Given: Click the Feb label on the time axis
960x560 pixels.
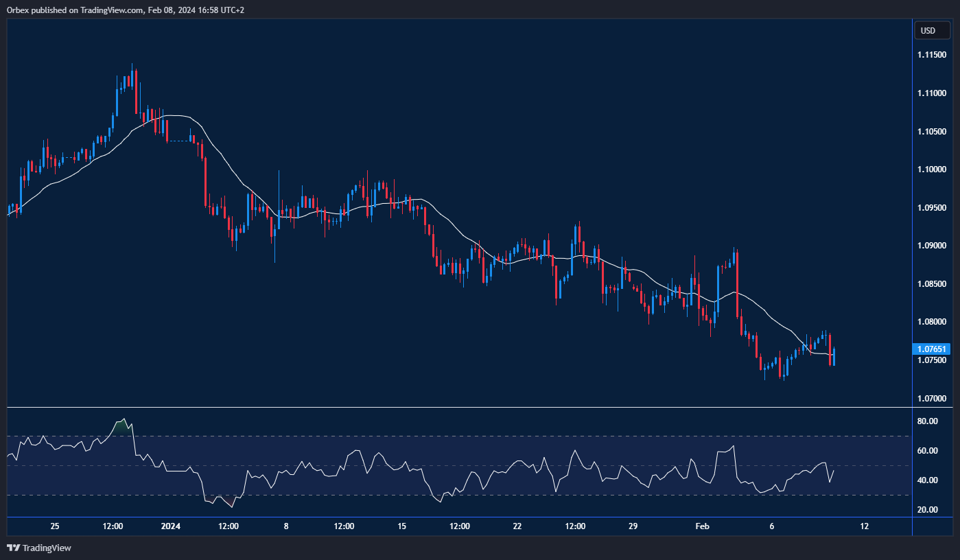Looking at the screenshot, I should click(x=701, y=526).
